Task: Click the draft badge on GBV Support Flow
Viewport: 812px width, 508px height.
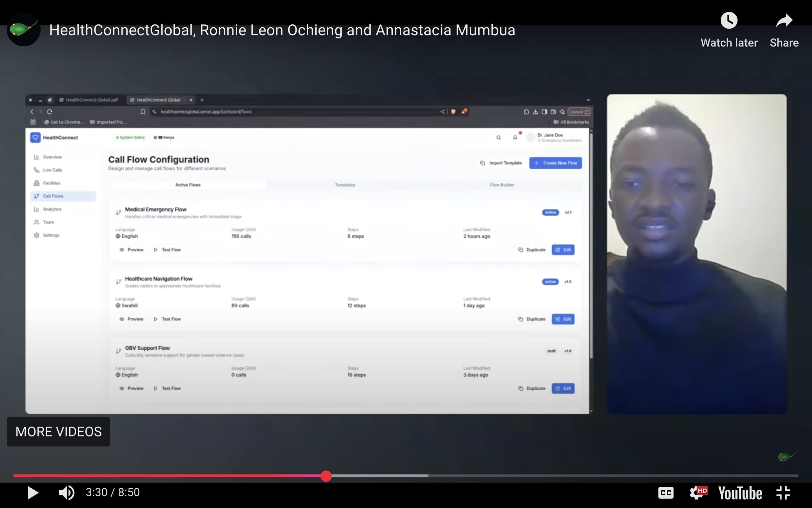Action: coord(551,351)
